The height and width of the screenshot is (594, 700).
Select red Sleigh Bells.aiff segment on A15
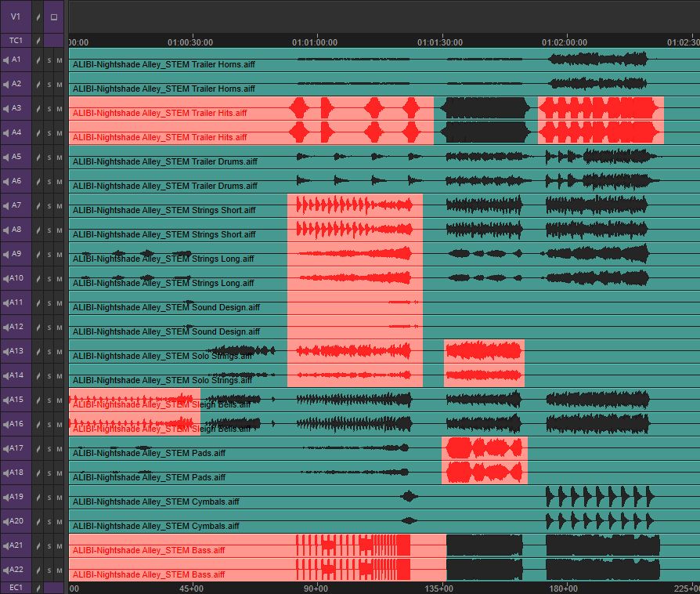click(135, 400)
